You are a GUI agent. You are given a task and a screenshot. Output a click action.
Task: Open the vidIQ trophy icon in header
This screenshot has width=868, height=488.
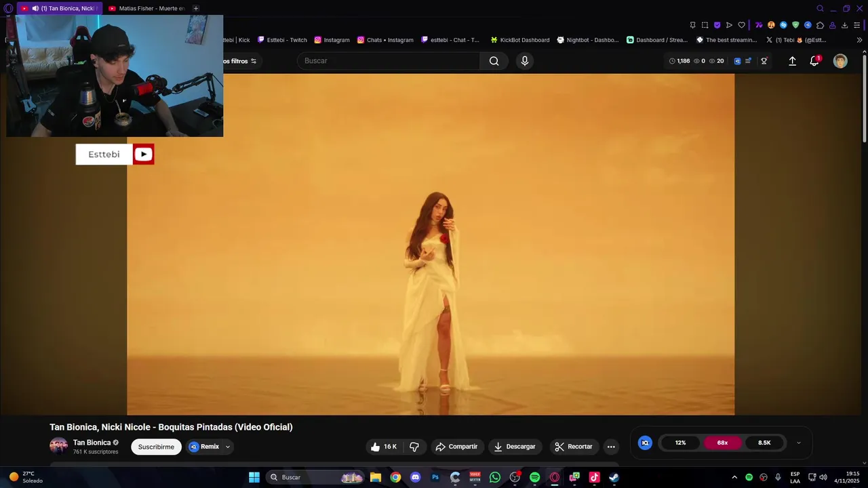764,61
